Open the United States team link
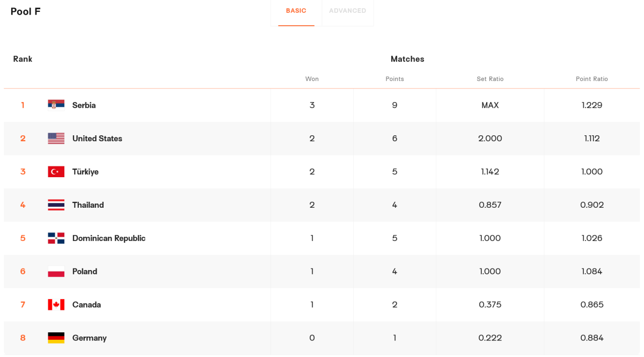 97,139
